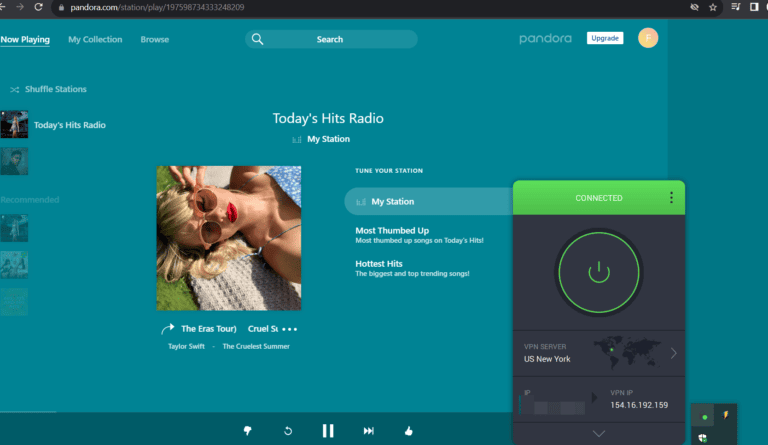The height and width of the screenshot is (445, 768).
Task: Click US New York server name
Action: (x=547, y=359)
